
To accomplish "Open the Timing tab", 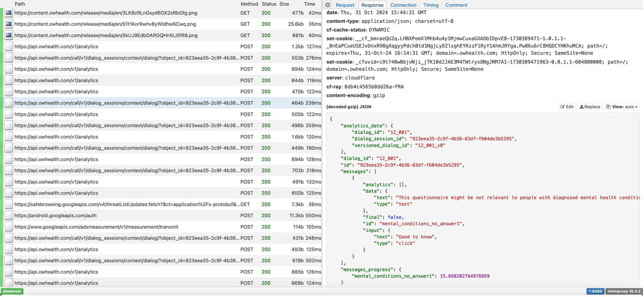I will [x=431, y=5].
